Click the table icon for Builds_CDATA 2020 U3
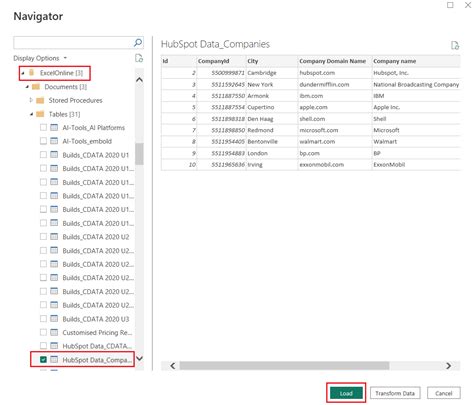Image resolution: width=474 pixels, height=405 pixels. (54, 319)
